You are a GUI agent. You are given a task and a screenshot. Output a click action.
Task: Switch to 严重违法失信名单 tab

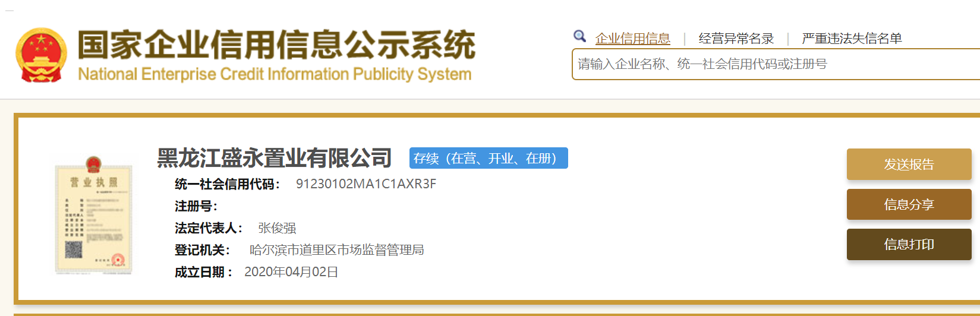(852, 39)
